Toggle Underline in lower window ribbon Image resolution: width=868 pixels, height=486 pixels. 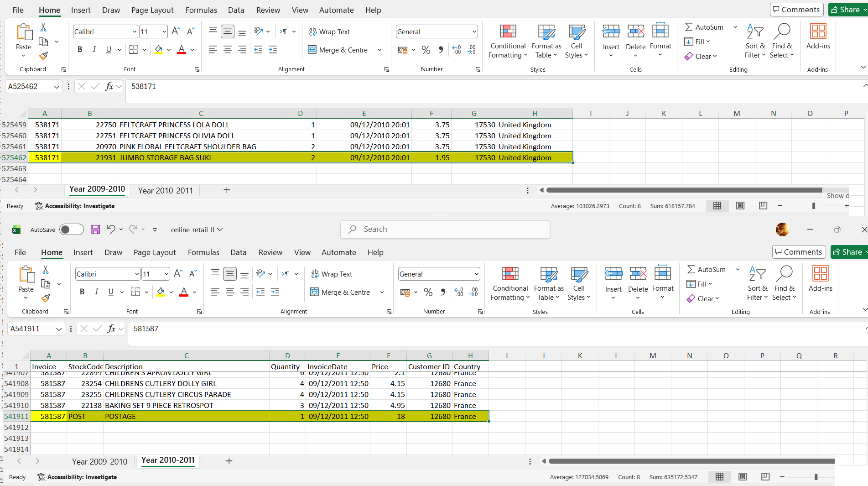pos(111,292)
